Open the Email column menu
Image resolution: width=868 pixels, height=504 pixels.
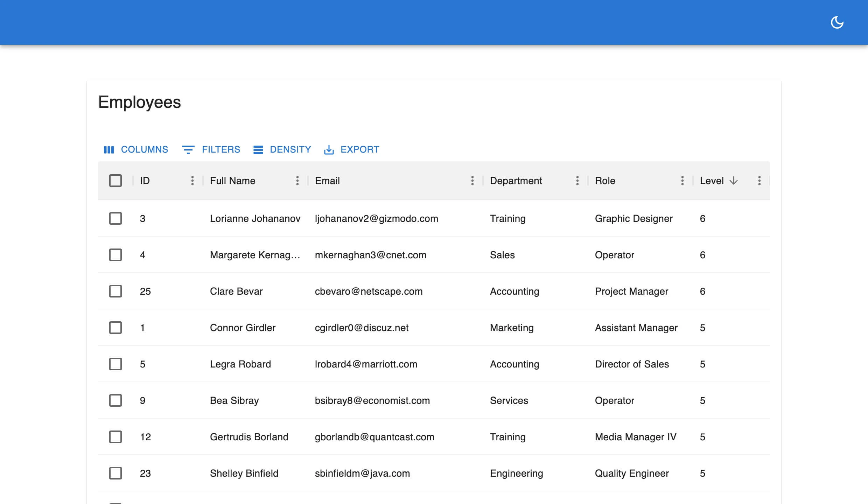pos(472,181)
